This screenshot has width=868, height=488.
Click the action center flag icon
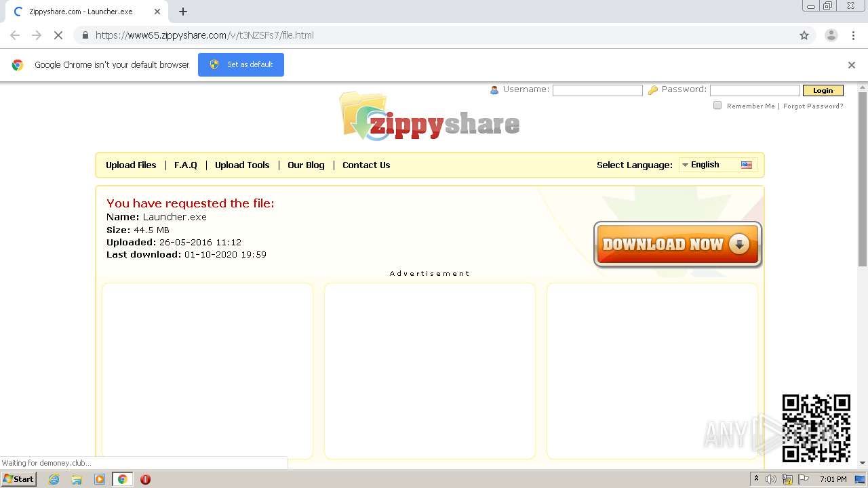click(x=803, y=479)
